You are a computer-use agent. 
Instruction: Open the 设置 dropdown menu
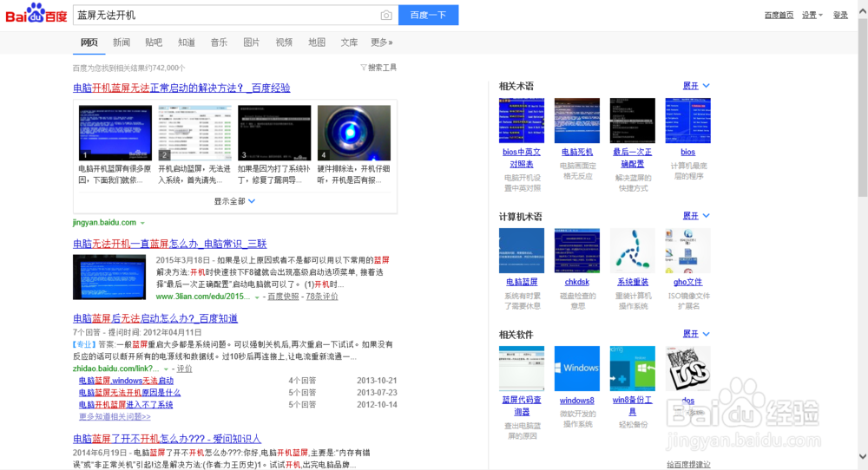(x=812, y=16)
